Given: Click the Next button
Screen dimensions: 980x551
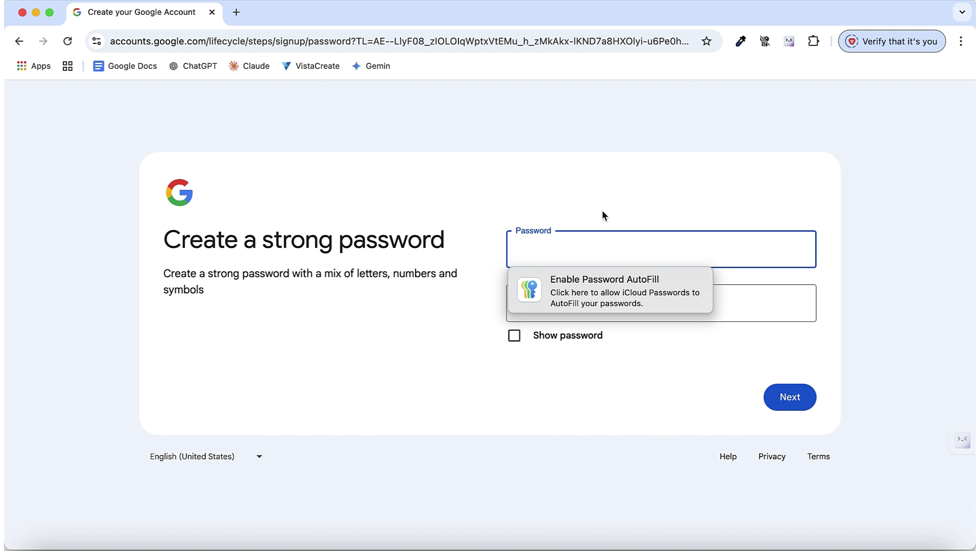Looking at the screenshot, I should (790, 397).
